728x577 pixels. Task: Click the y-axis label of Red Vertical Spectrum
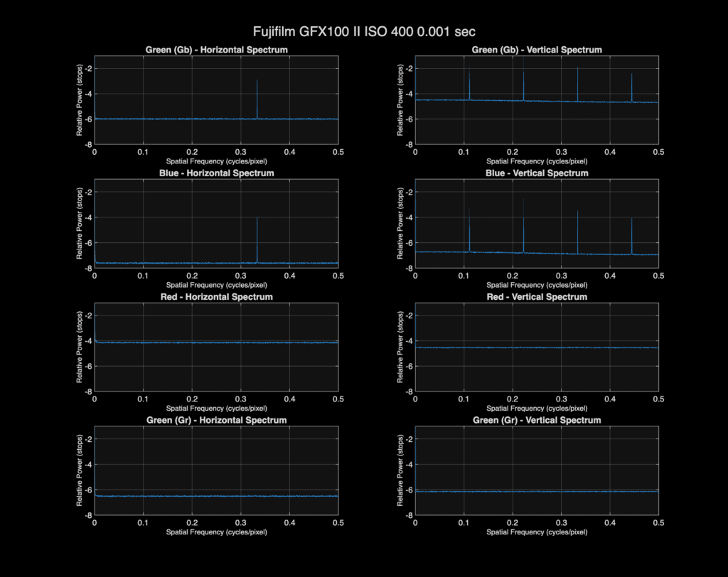click(x=400, y=347)
